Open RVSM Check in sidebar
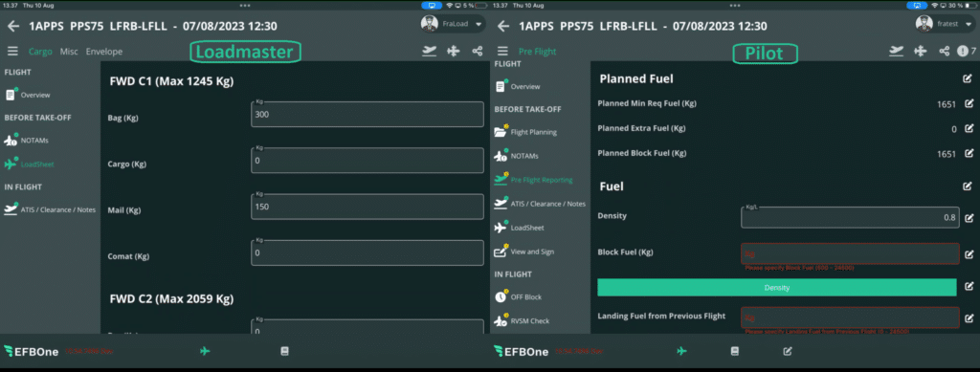 (x=522, y=320)
